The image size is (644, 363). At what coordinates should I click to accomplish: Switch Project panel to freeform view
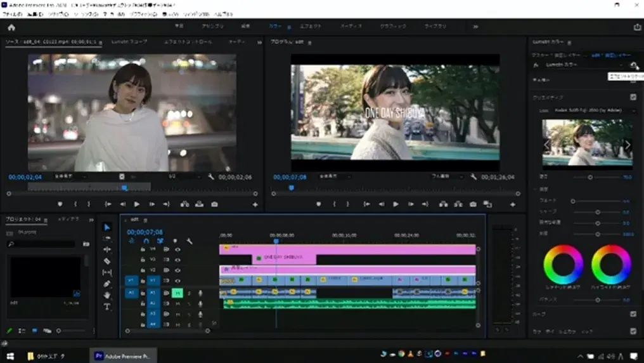point(48,331)
